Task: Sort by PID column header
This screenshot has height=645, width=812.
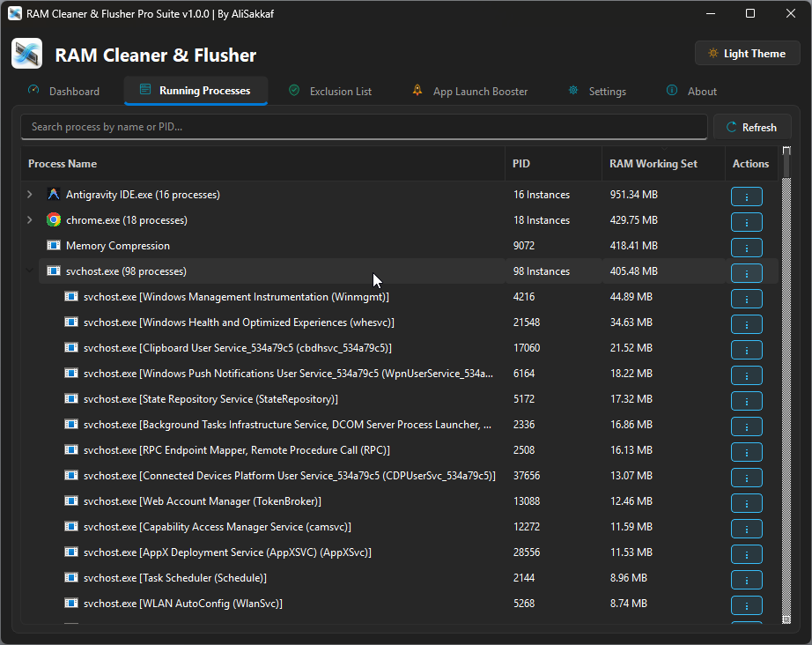Action: point(554,164)
